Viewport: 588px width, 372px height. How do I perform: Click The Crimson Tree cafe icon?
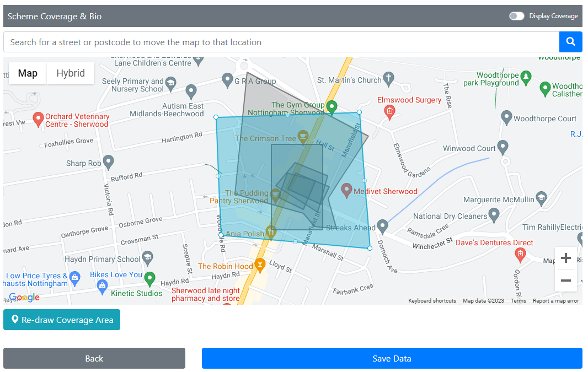pos(303,137)
